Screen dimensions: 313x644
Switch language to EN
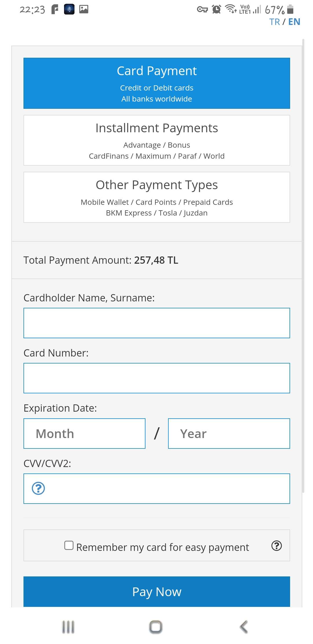pyautogui.click(x=294, y=22)
